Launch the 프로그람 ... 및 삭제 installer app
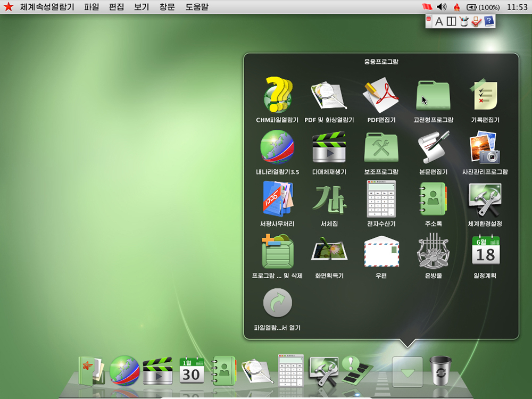 tap(277, 251)
